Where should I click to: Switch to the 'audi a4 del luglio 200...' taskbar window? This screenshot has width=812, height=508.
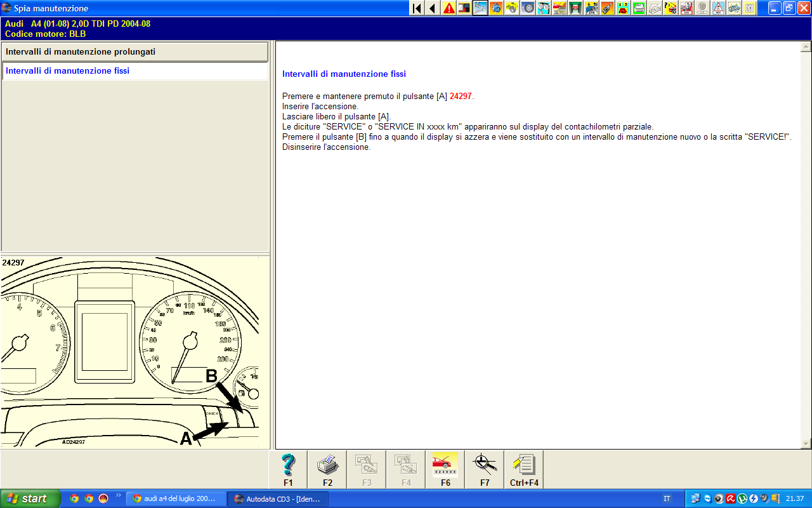tap(176, 498)
